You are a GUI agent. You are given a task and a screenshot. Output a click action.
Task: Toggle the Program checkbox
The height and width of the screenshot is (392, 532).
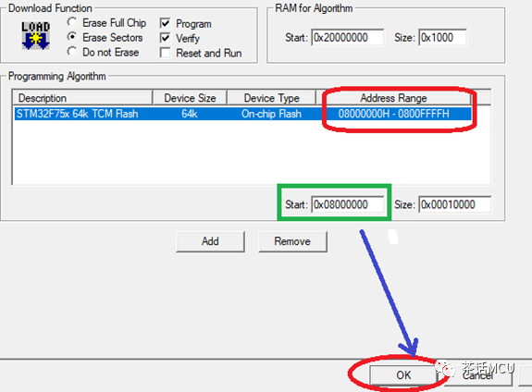point(166,23)
